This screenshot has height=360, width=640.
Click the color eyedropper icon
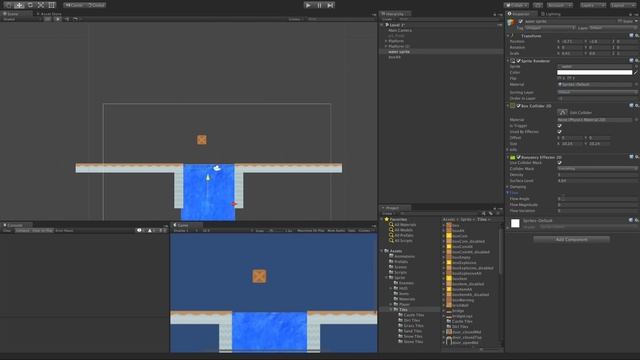636,72
